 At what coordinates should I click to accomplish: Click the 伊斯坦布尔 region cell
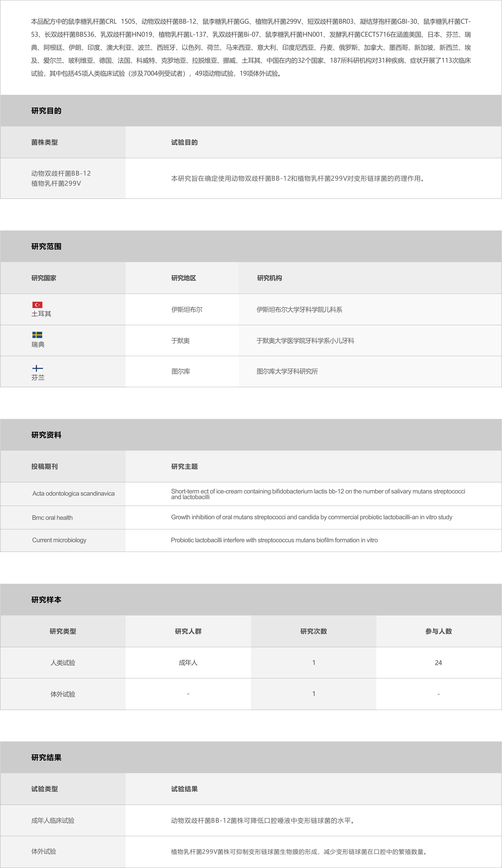[x=187, y=310]
